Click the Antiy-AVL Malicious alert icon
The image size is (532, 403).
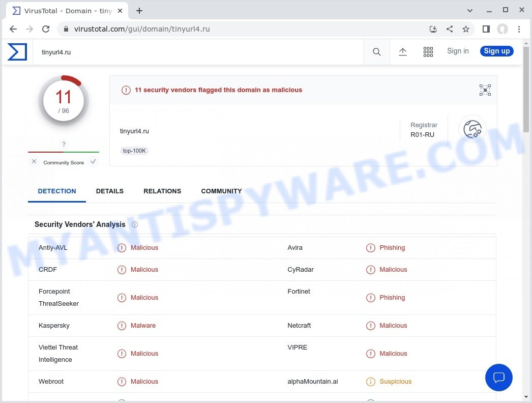pyautogui.click(x=122, y=248)
